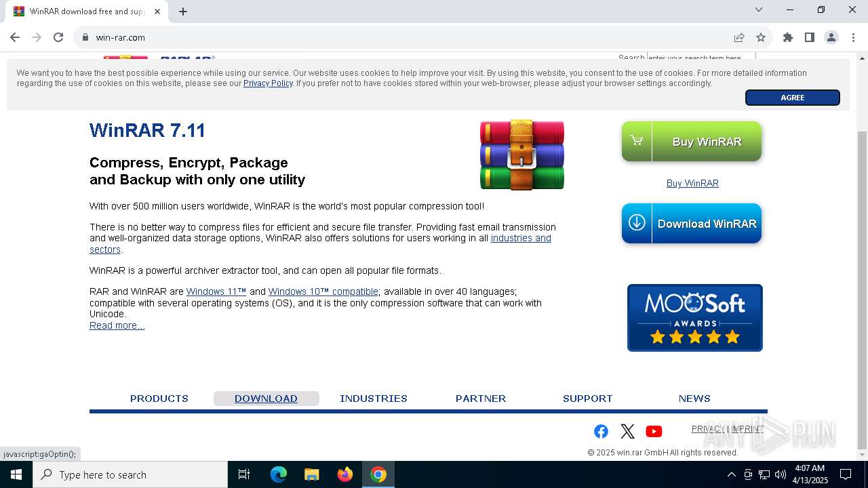Click the browser forward arrow
The width and height of the screenshot is (868, 488).
(37, 37)
